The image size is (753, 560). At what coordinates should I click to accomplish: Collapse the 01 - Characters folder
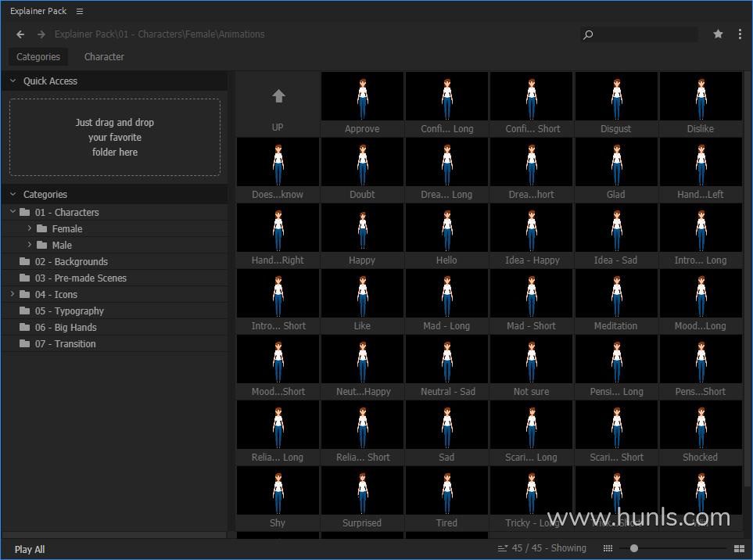(x=13, y=212)
